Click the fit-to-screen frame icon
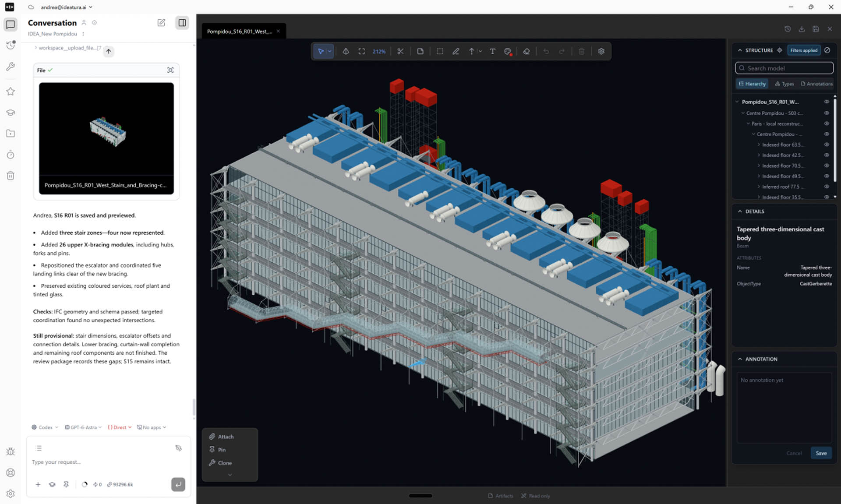Viewport: 841px width, 504px height. (361, 51)
